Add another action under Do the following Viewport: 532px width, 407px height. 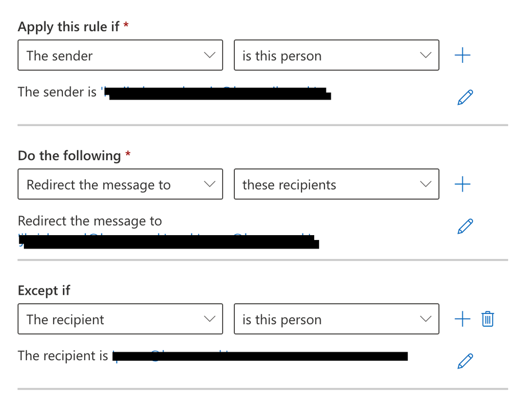[x=462, y=184]
